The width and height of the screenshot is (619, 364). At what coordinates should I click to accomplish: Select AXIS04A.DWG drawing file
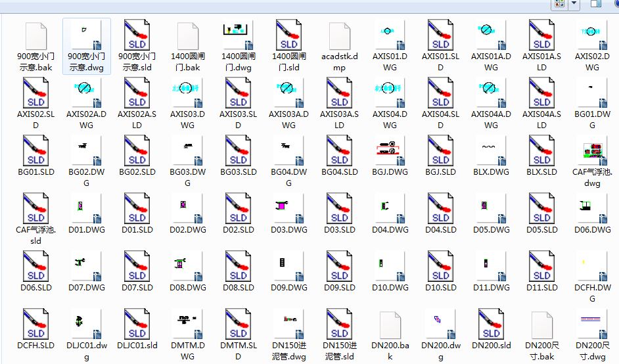coord(491,93)
